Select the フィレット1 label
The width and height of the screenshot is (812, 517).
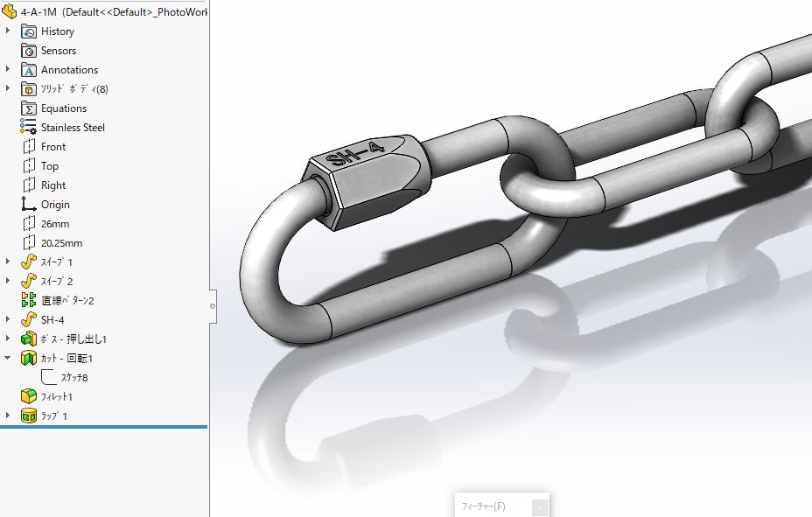click(57, 397)
